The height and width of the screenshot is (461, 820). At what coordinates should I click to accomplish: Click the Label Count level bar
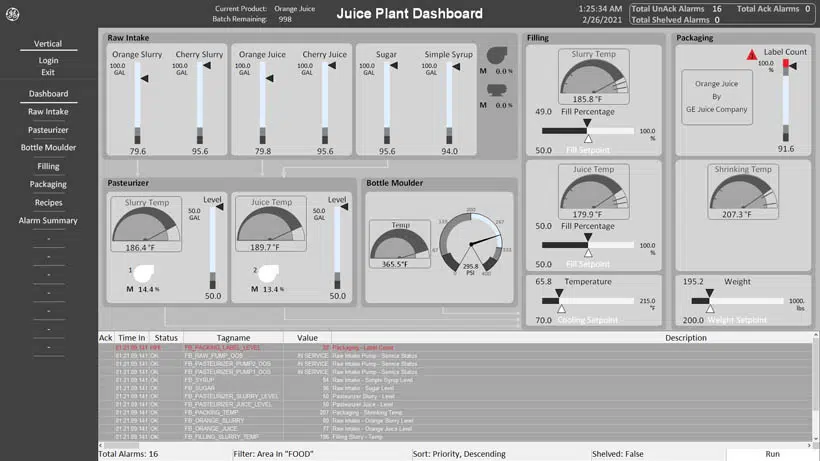785,100
